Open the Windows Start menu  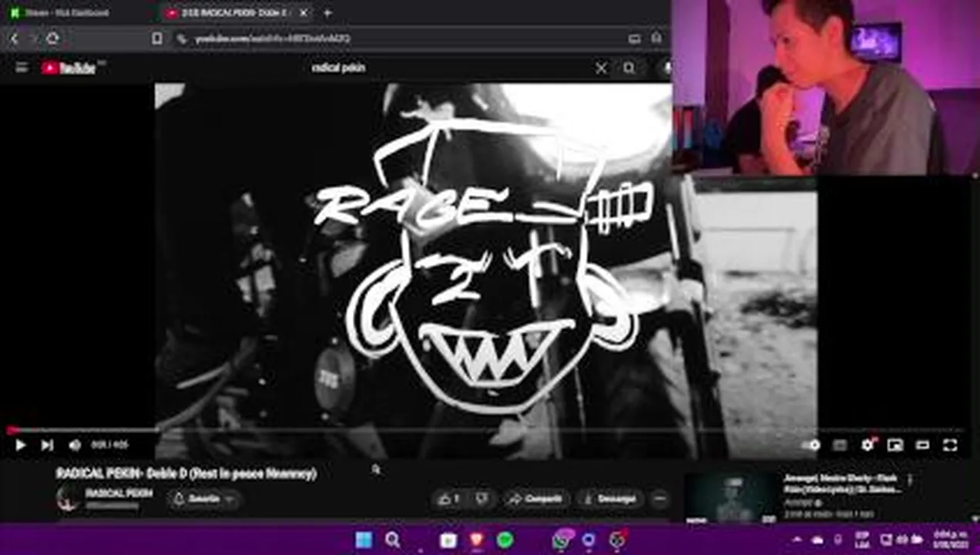click(364, 540)
